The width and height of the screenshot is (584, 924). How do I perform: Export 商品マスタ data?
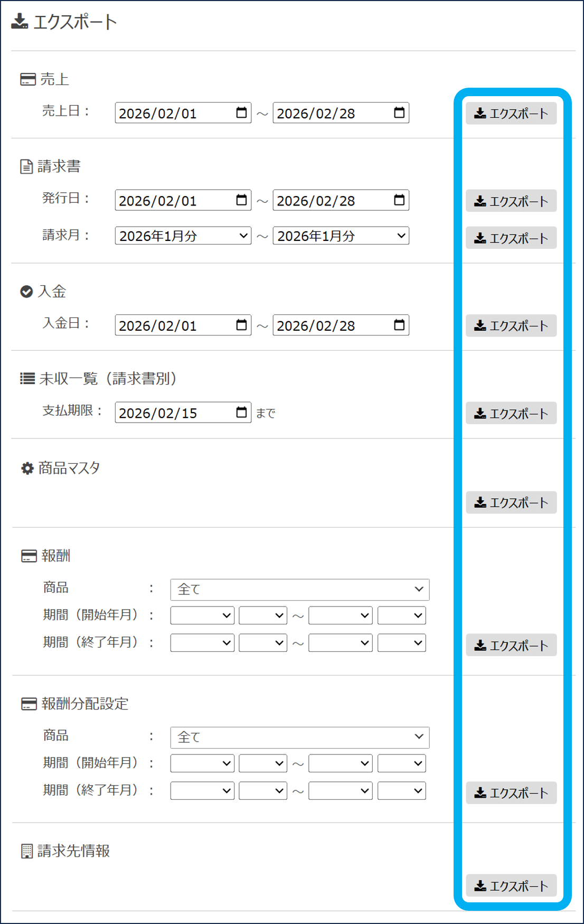(511, 502)
